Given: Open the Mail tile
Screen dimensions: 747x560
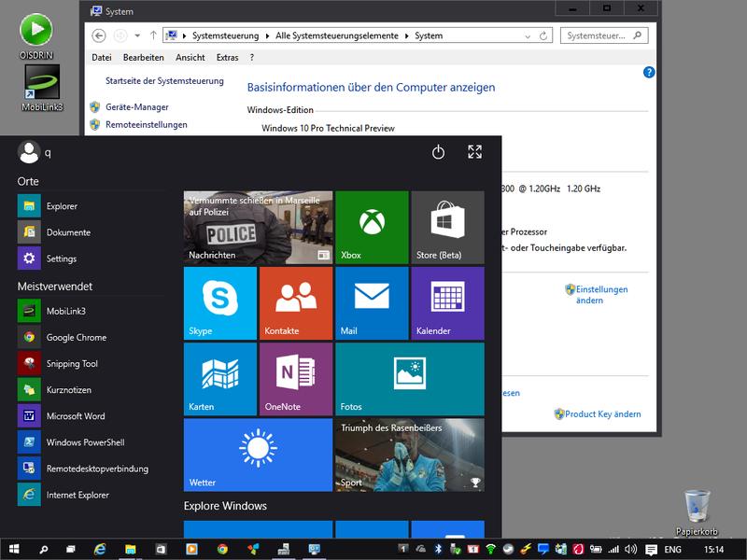Looking at the screenshot, I should pyautogui.click(x=372, y=303).
